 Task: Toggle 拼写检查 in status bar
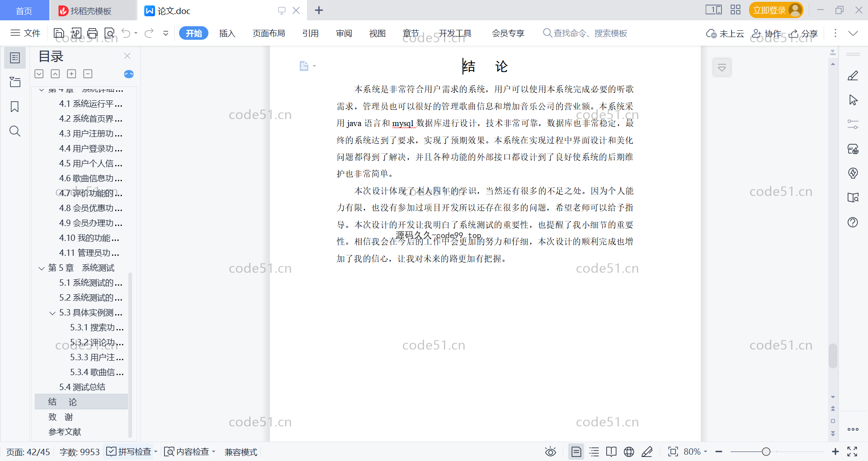129,452
